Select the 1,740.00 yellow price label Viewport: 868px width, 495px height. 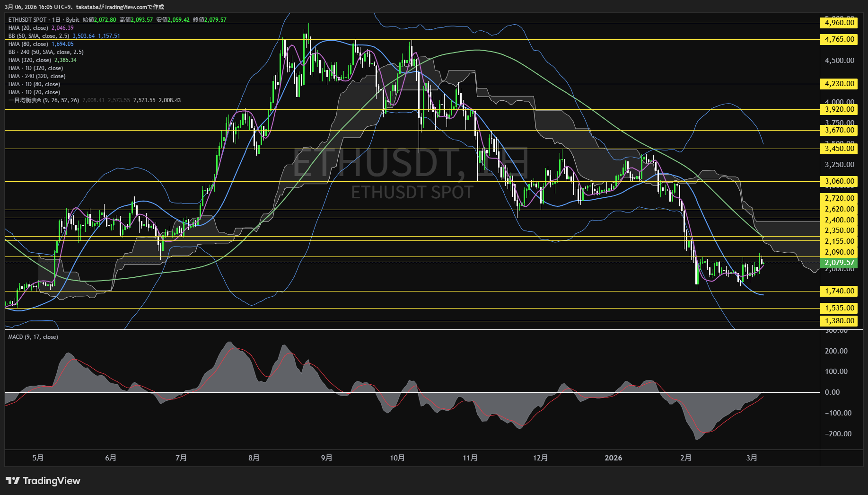point(839,291)
